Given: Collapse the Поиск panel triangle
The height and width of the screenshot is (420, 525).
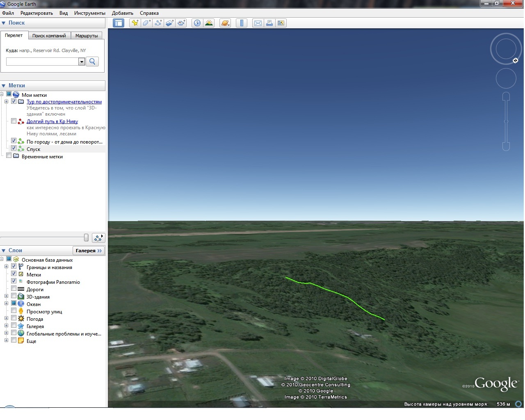Looking at the screenshot, I should click(3, 23).
